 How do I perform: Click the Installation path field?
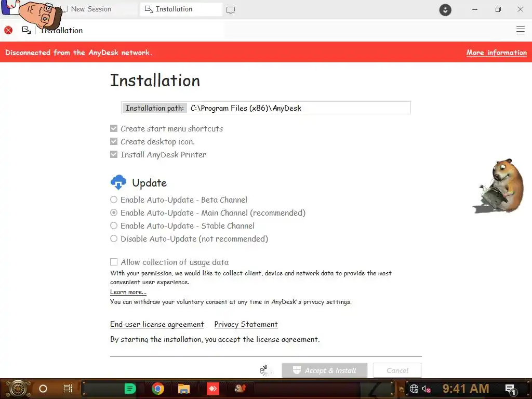265,108
